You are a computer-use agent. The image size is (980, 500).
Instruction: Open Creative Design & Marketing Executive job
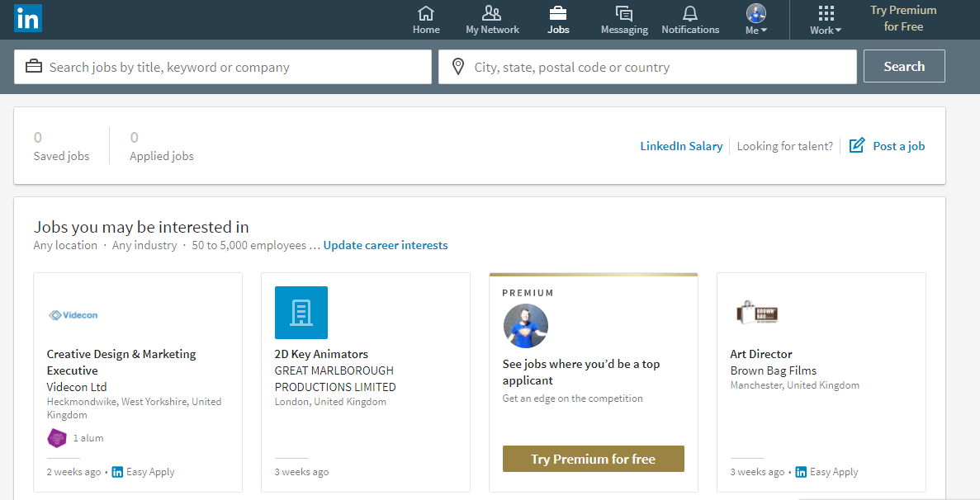pos(121,362)
